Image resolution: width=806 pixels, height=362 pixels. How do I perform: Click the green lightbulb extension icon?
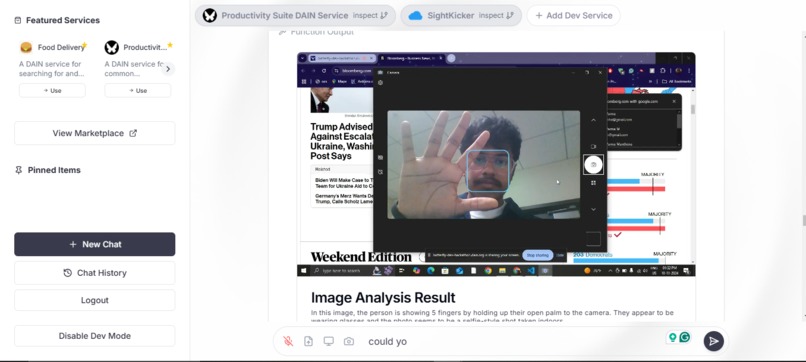pyautogui.click(x=672, y=337)
